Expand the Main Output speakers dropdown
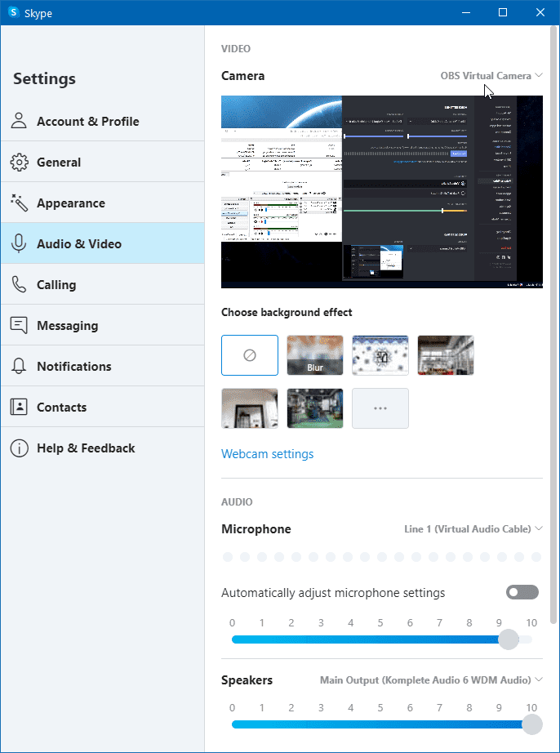Screen dimensions: 560x753 431,680
